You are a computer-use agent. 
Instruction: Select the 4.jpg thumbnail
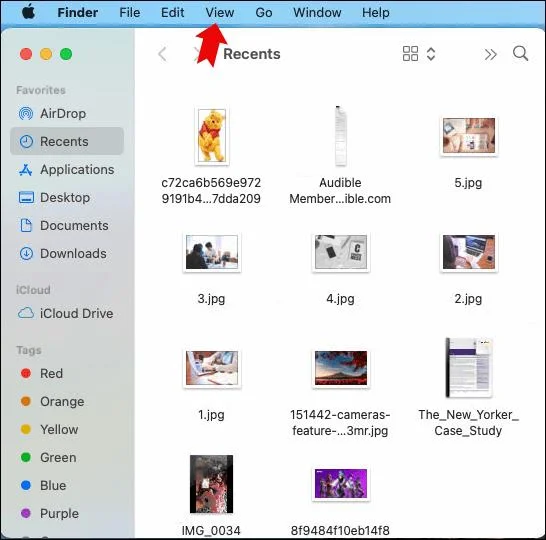pyautogui.click(x=341, y=252)
